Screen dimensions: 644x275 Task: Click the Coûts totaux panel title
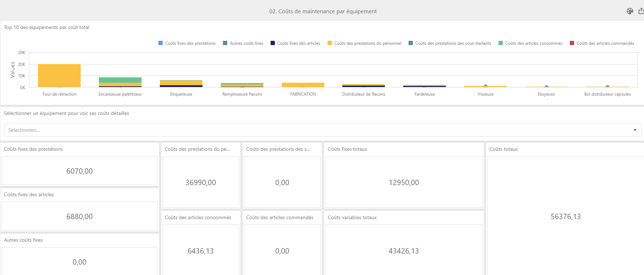click(504, 149)
